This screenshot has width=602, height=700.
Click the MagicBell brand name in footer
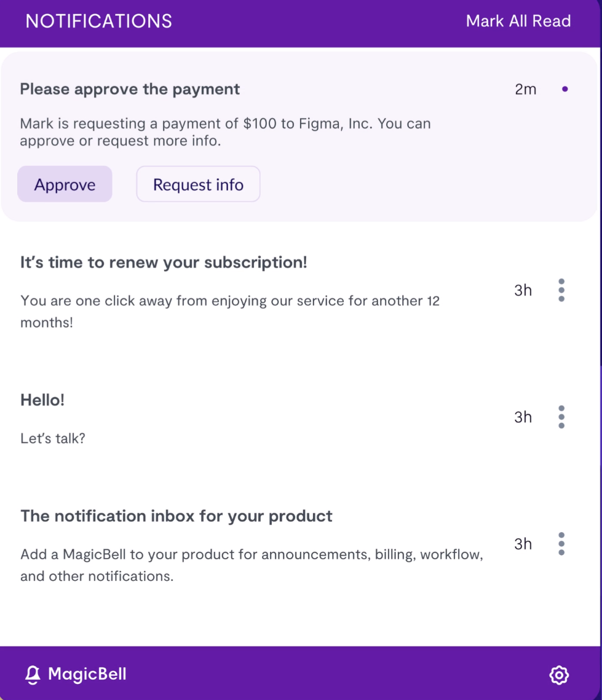pos(87,674)
